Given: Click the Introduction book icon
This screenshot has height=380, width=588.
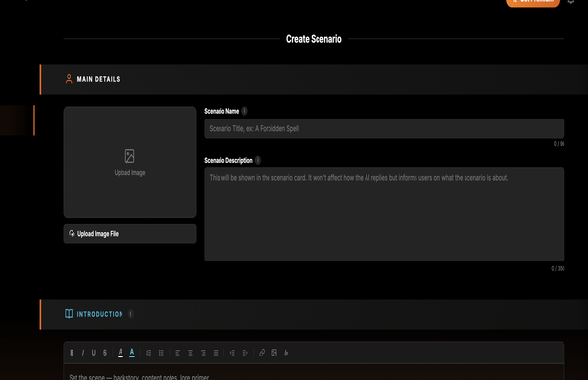Looking at the screenshot, I should 69,314.
